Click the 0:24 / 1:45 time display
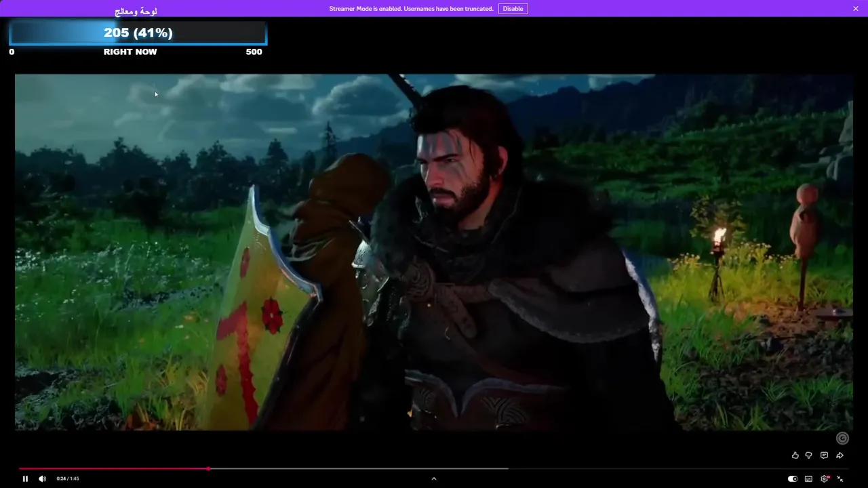Image resolution: width=868 pixels, height=488 pixels. click(68, 479)
